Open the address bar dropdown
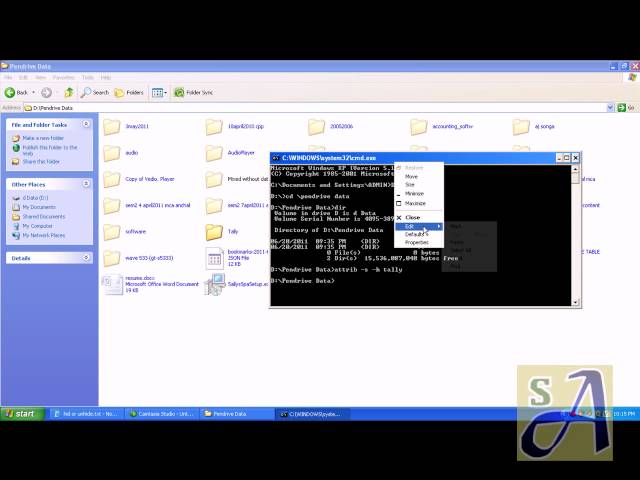Viewport: 640px width, 480px height. (x=610, y=108)
